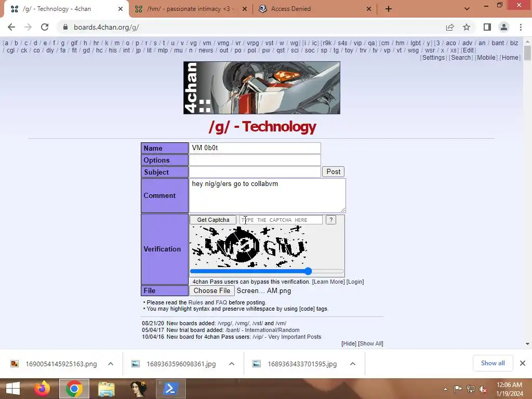The width and height of the screenshot is (532, 399).
Task: Switch to Mobile view link
Action: [486, 57]
